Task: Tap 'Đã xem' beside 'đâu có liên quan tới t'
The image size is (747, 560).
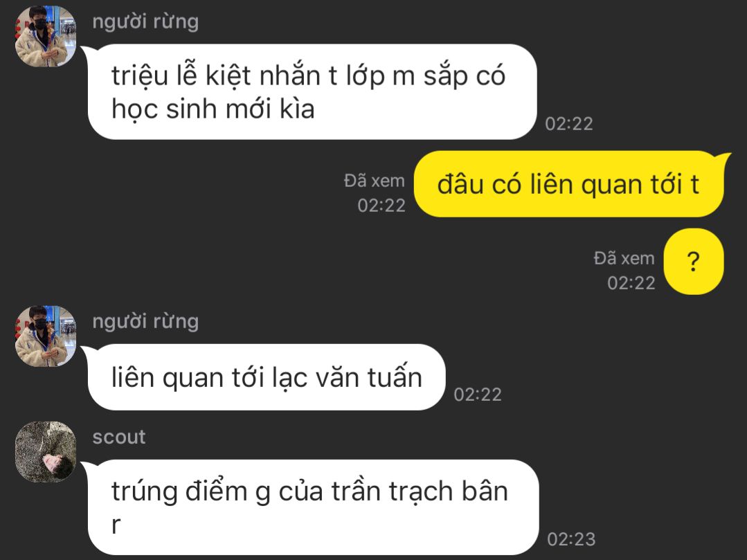Action: pos(375,181)
